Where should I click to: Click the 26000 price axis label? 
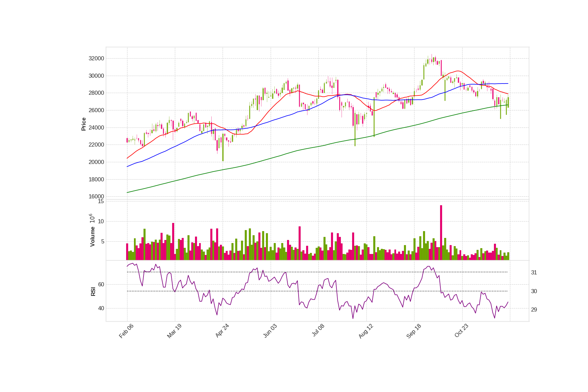coord(96,110)
